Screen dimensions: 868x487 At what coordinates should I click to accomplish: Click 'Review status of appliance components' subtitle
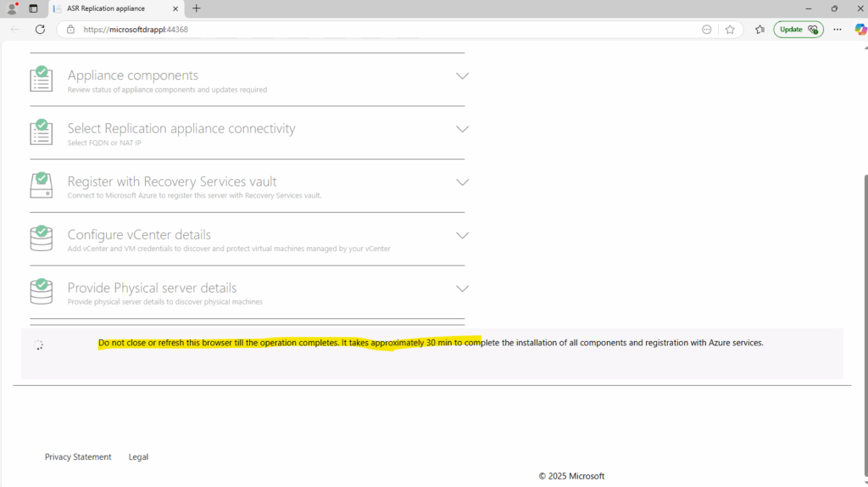click(167, 89)
